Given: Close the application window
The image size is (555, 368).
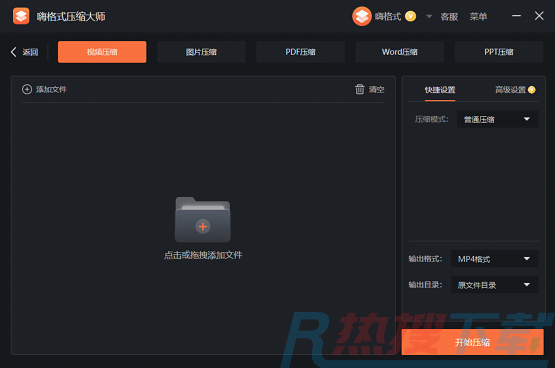Looking at the screenshot, I should (539, 16).
